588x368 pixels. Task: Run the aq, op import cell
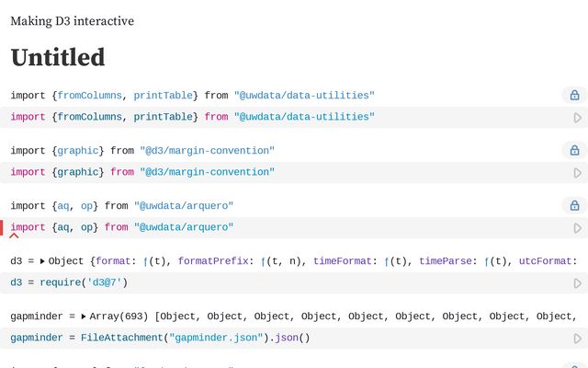(x=578, y=228)
